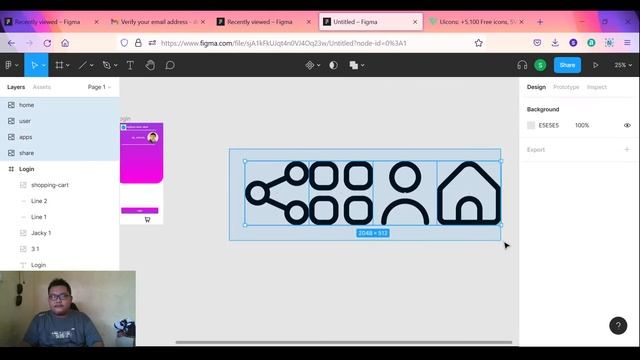Image resolution: width=640 pixels, height=360 pixels.
Task: Click the background hex value E5E5E5
Action: pyautogui.click(x=549, y=125)
